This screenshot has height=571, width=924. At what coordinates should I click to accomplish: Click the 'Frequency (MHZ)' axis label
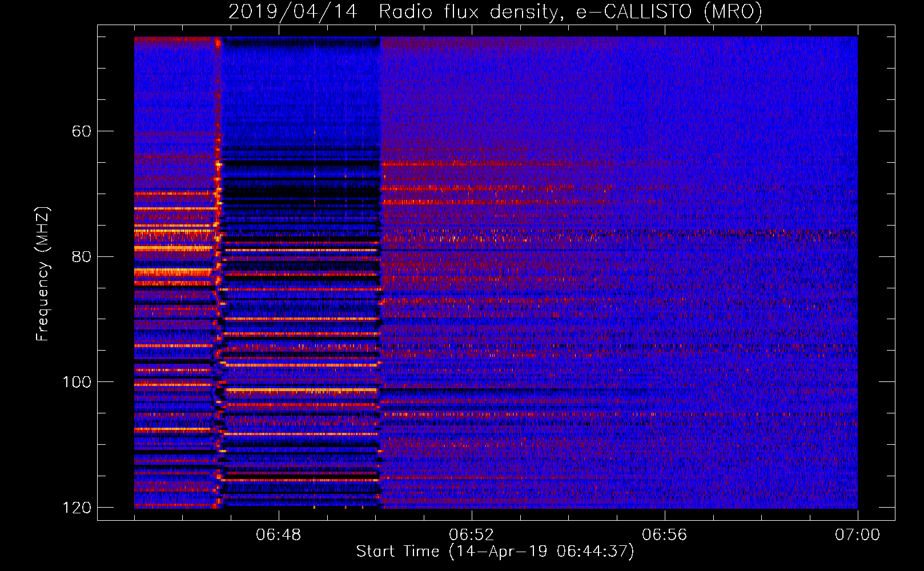pyautogui.click(x=43, y=274)
